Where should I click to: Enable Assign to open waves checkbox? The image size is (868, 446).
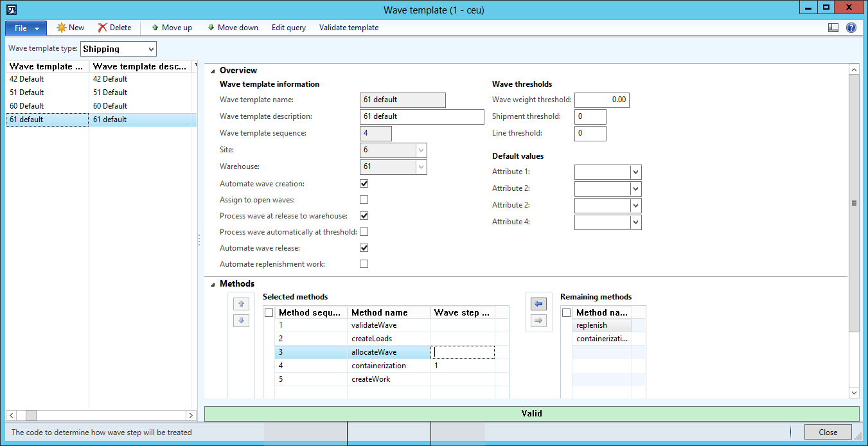coord(364,200)
